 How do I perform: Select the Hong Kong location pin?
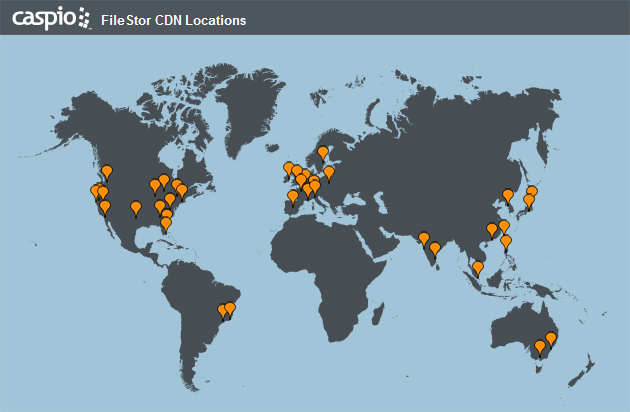pos(491,230)
